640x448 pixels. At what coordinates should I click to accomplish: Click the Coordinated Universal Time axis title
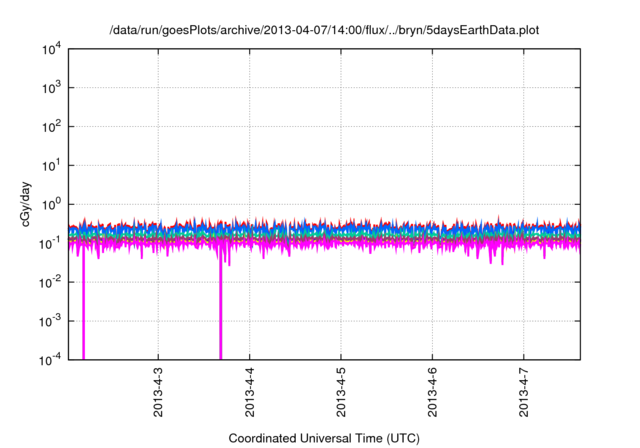[324, 439]
